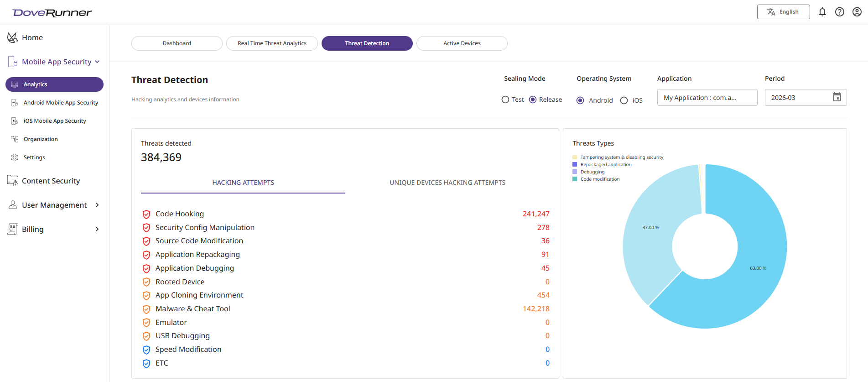Select the Test sealing mode radio
The width and height of the screenshot is (868, 382).
[505, 99]
